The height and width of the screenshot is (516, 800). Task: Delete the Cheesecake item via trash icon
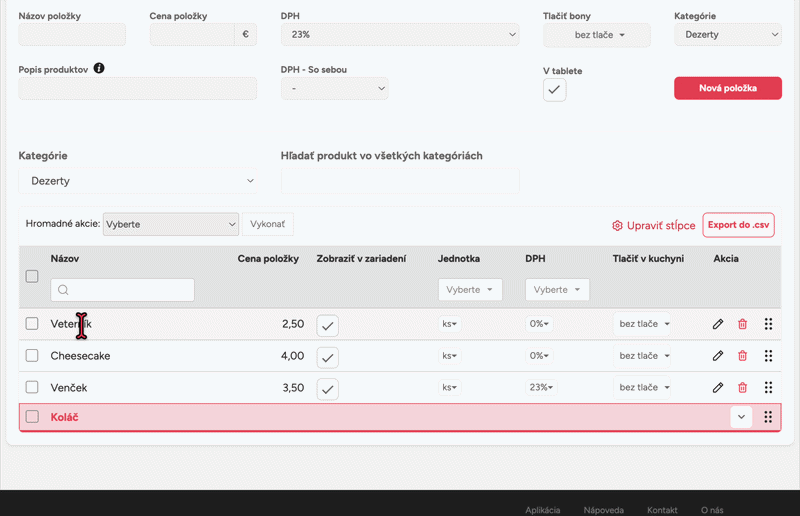742,356
